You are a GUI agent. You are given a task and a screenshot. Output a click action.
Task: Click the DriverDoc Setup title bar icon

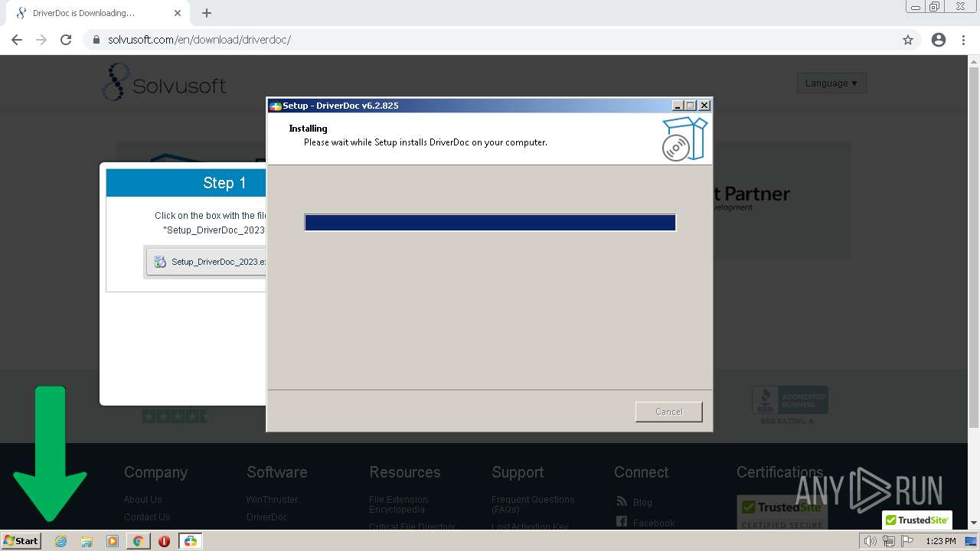tap(276, 106)
